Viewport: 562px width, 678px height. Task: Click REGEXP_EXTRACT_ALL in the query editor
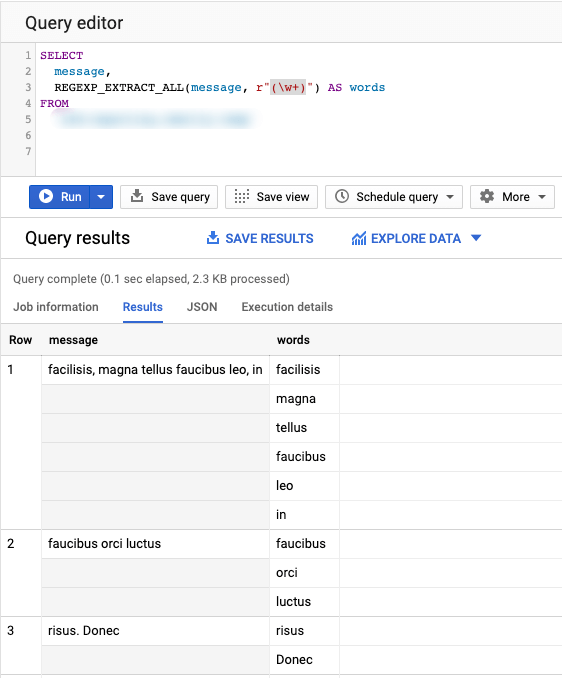[119, 87]
